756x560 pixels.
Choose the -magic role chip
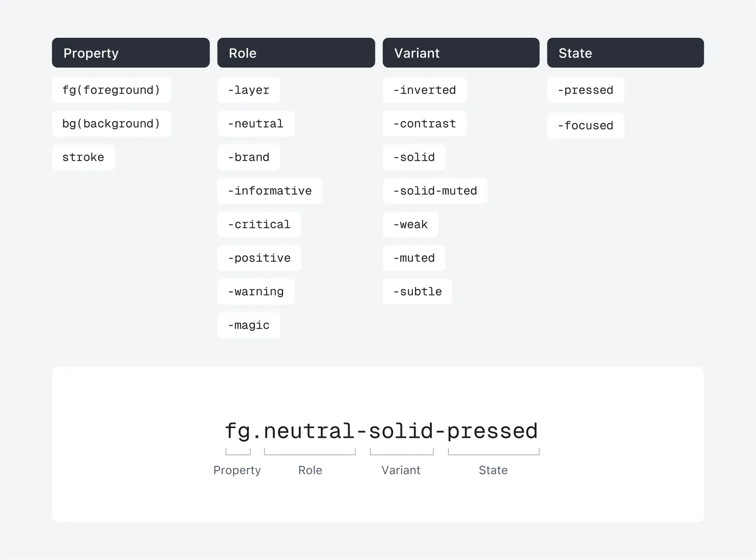[249, 325]
